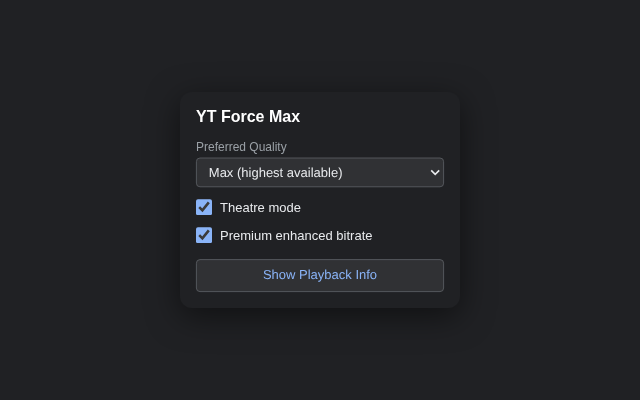Turn off Theatre mode via its tick box
Viewport: 640px width, 400px height.
[204, 207]
